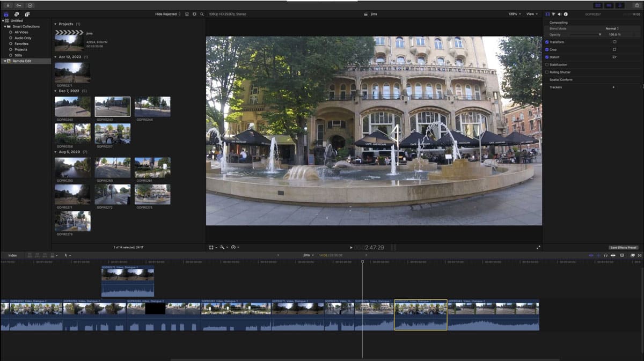Collapse the Apr 12, 2023 group
This screenshot has width=644, height=361.
pyautogui.click(x=56, y=57)
